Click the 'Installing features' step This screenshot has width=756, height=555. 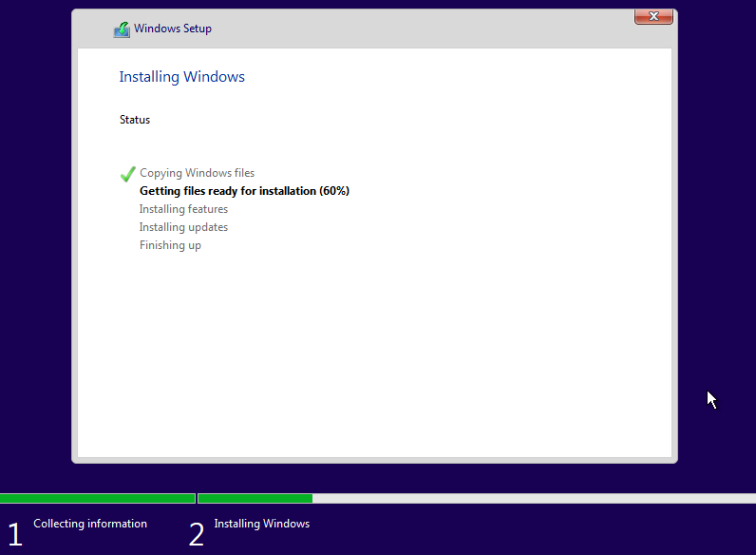click(x=183, y=209)
